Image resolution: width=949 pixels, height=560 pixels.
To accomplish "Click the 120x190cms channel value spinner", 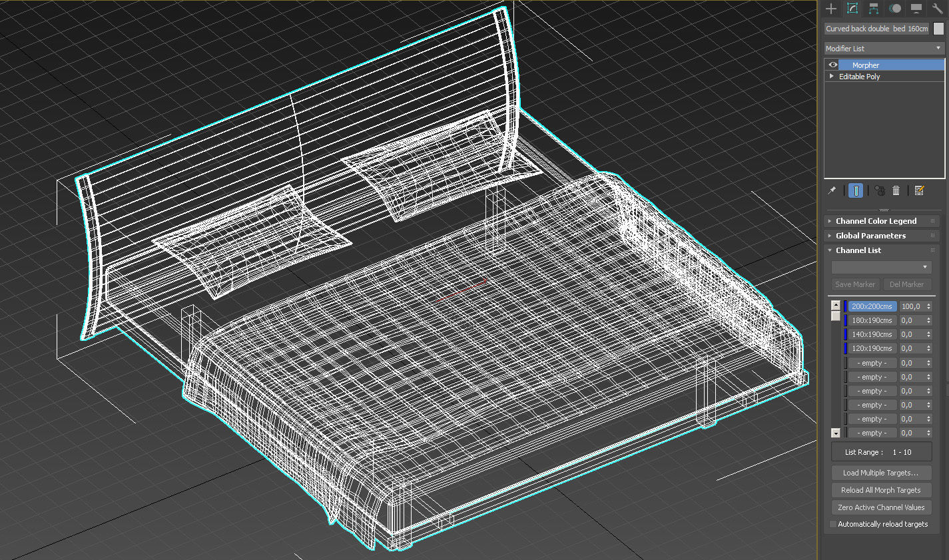I will click(x=928, y=348).
